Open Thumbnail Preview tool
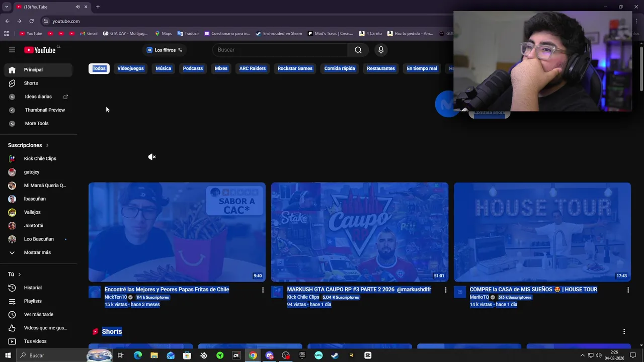The width and height of the screenshot is (644, 362). coord(38,110)
